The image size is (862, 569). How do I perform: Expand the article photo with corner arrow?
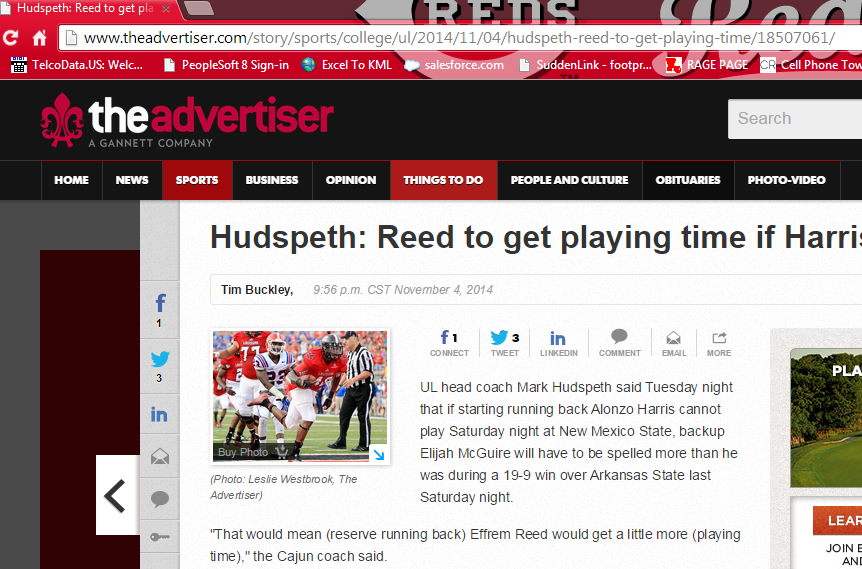[x=378, y=454]
